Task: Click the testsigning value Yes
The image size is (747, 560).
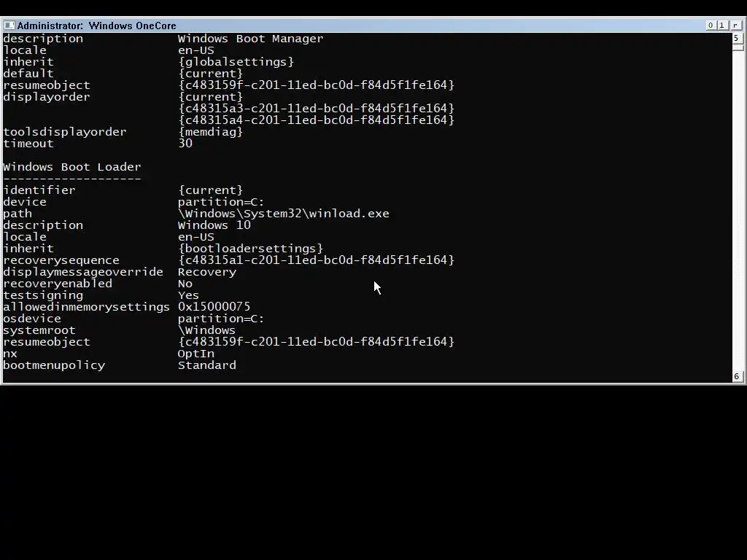Action: click(189, 295)
